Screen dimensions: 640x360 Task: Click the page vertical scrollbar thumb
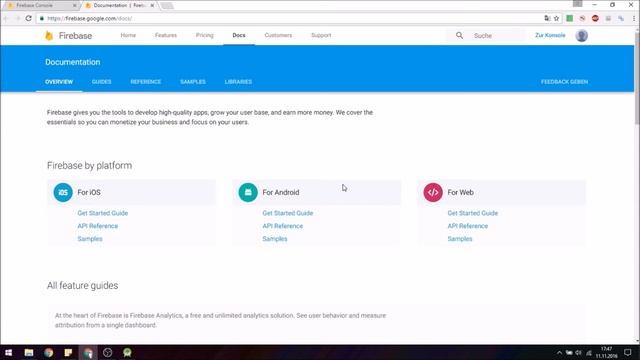pos(637,78)
